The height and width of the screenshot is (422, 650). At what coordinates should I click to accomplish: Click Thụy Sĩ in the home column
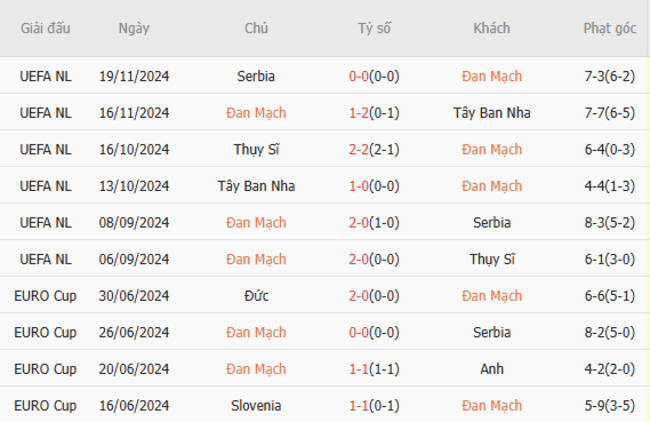point(256,150)
